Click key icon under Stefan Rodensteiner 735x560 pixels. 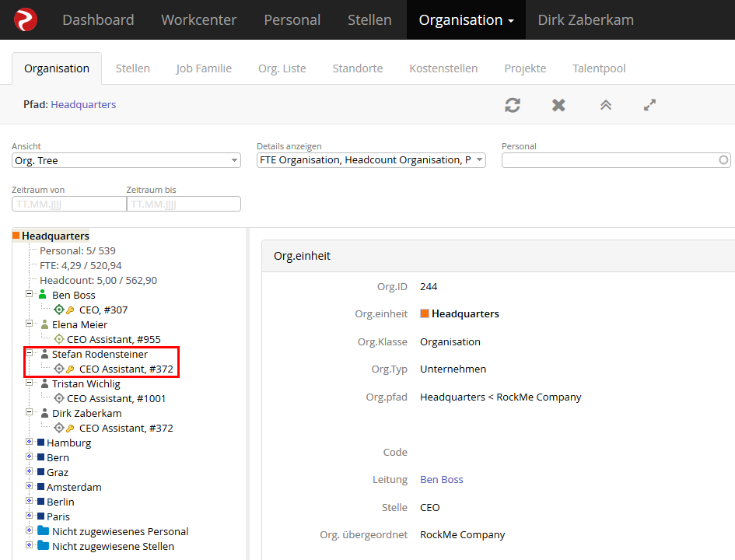[70, 369]
